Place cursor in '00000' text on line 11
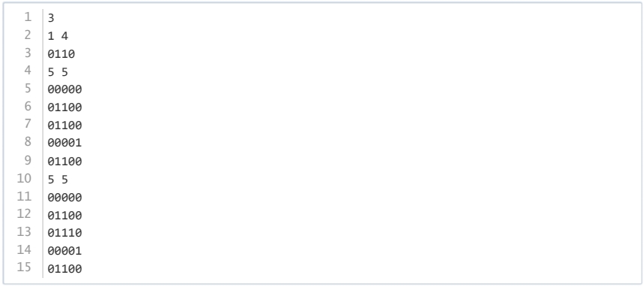The height and width of the screenshot is (287, 644). pyautogui.click(x=65, y=198)
